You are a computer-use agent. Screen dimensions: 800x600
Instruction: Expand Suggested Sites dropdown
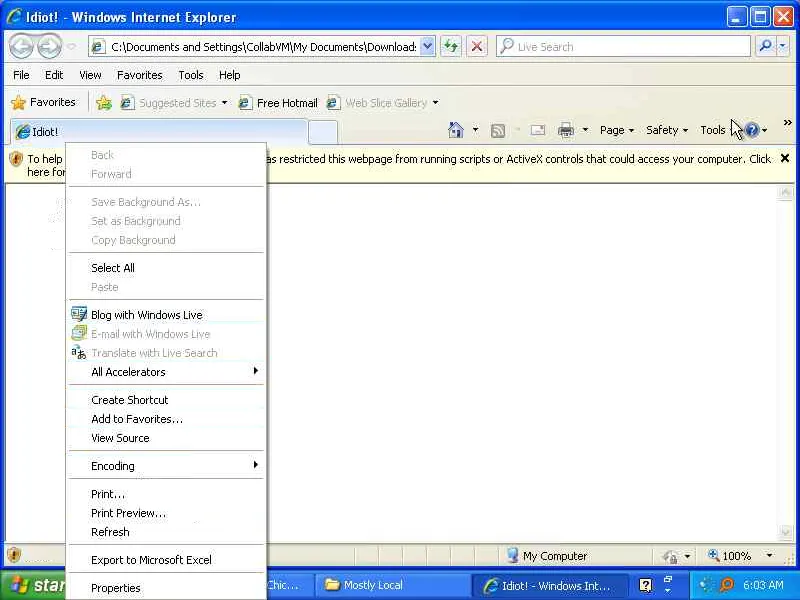pos(224,103)
